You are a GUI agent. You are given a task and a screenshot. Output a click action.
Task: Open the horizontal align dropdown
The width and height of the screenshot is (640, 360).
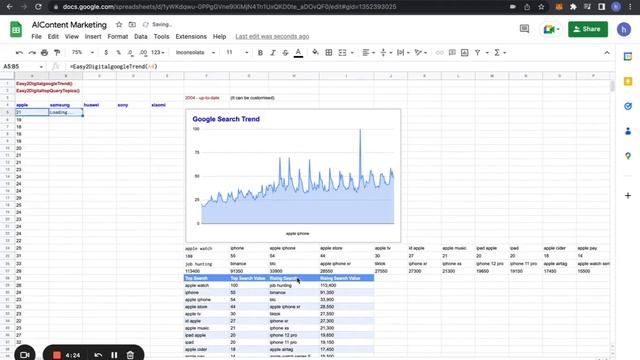pyautogui.click(x=368, y=53)
